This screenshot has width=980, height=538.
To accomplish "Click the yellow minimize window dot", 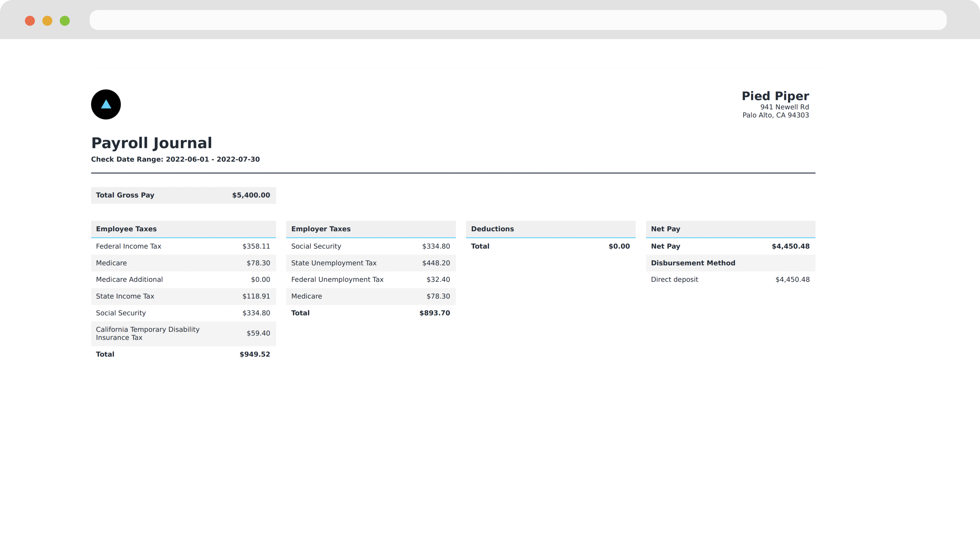I will tap(47, 21).
